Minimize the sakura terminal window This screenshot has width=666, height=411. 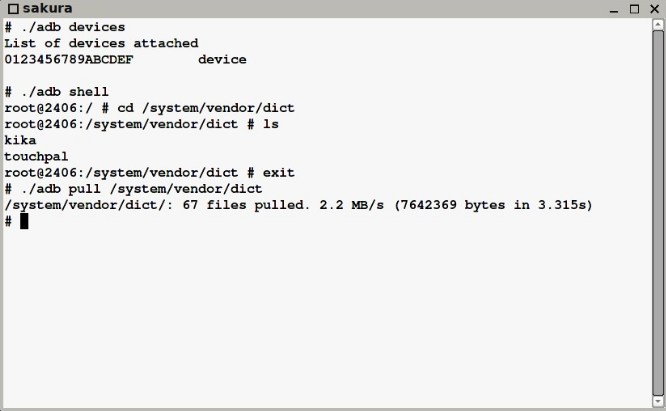pos(613,9)
